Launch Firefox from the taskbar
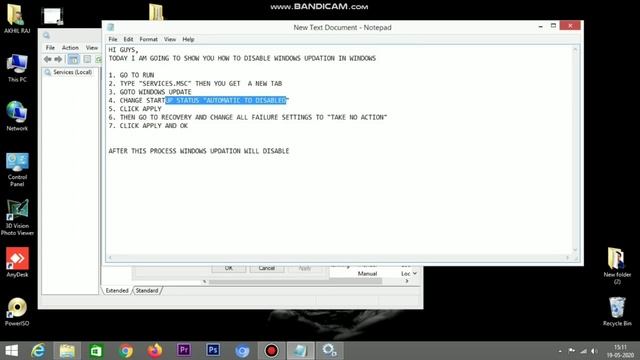This screenshot has width=640, height=360. 155,351
